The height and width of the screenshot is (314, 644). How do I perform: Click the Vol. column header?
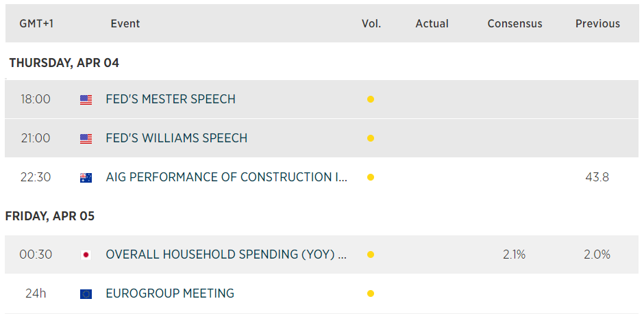[x=371, y=24]
